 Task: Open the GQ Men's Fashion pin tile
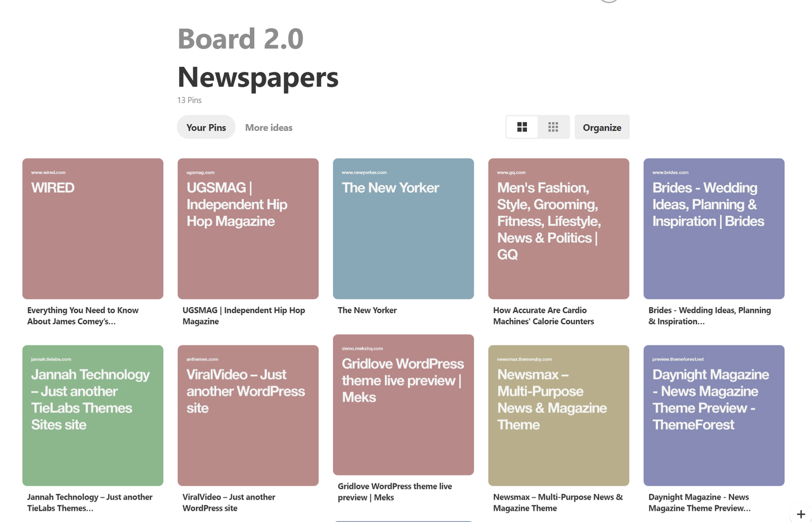(559, 229)
